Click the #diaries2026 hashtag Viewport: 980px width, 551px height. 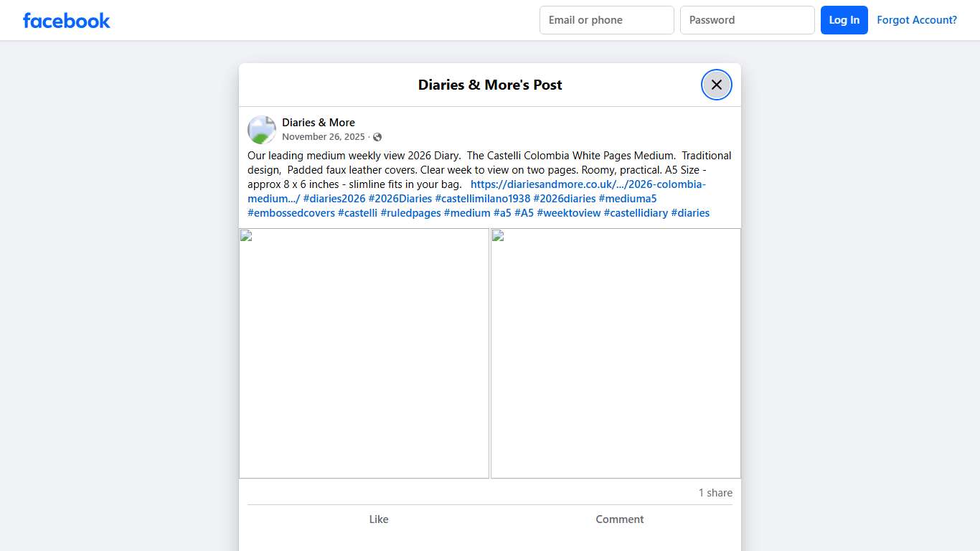334,198
